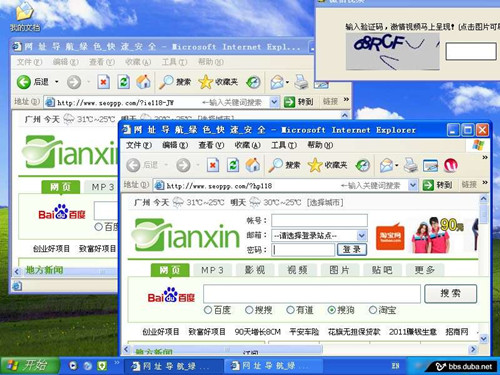Click the 登录 login button

352,249
